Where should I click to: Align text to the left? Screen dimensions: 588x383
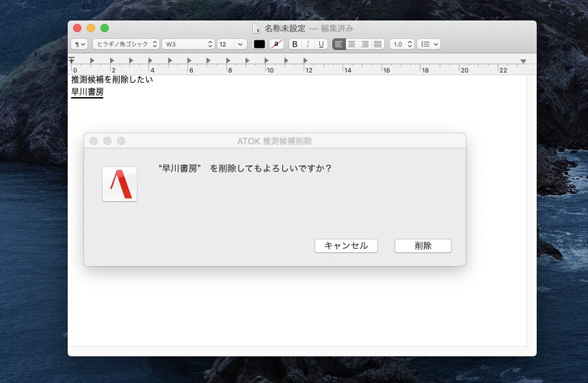339,44
